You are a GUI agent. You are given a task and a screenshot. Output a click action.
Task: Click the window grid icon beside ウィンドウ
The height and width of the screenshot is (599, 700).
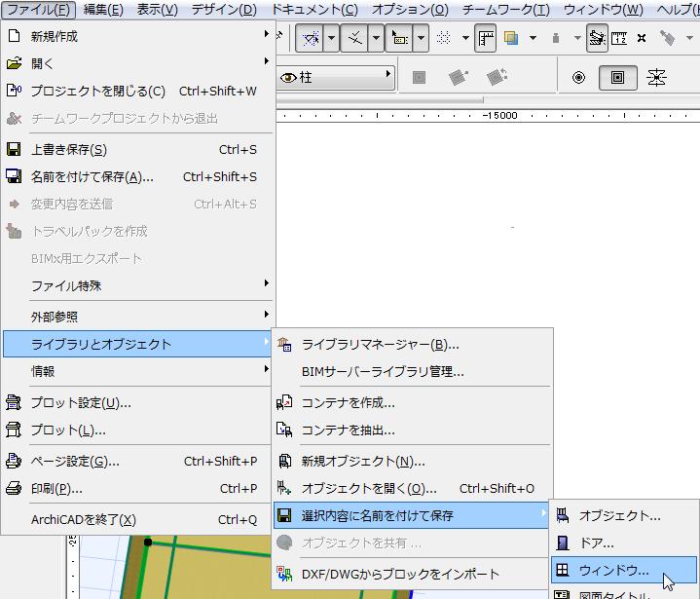click(563, 570)
